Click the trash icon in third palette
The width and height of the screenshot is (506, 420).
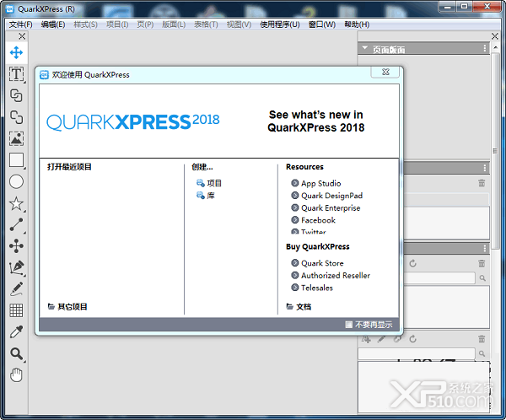tap(482, 263)
